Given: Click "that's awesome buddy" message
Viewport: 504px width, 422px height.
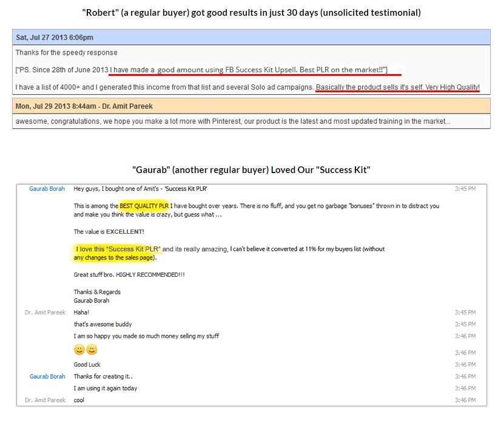Looking at the screenshot, I should tap(103, 324).
